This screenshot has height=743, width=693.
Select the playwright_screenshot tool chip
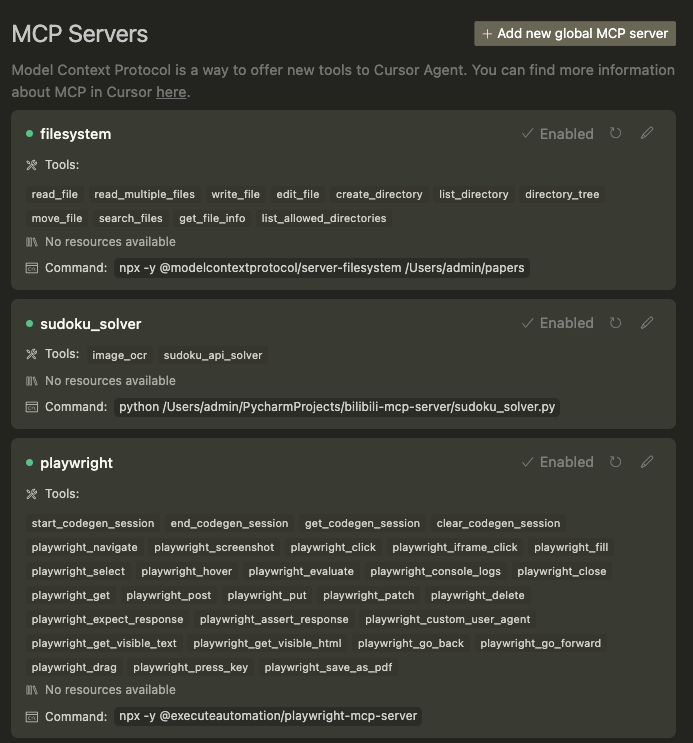214,547
